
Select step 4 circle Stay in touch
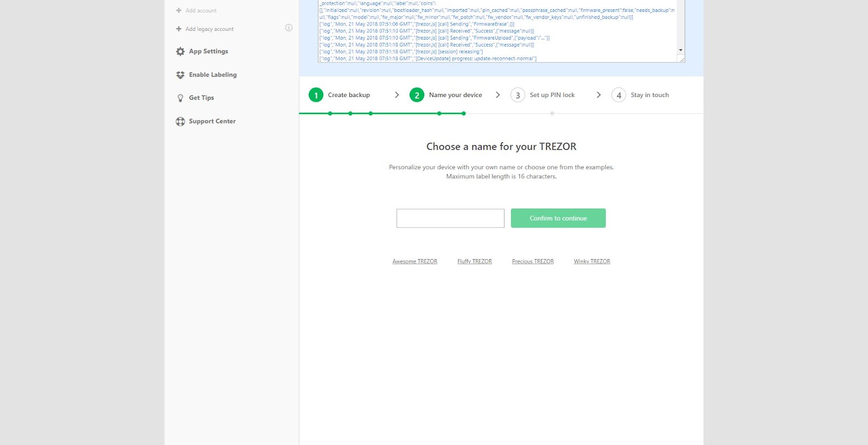pyautogui.click(x=618, y=95)
